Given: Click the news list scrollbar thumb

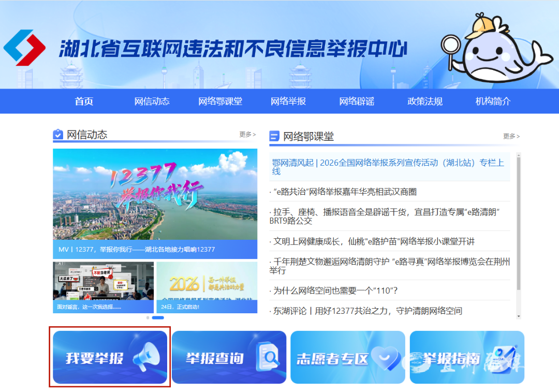Looking at the screenshot, I should (519, 223).
